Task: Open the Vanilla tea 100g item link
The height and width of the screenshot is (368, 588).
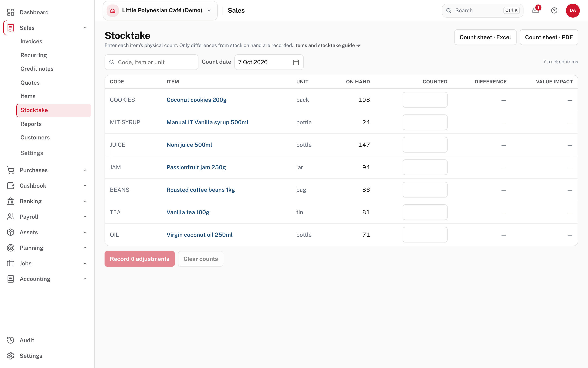Action: tap(188, 212)
